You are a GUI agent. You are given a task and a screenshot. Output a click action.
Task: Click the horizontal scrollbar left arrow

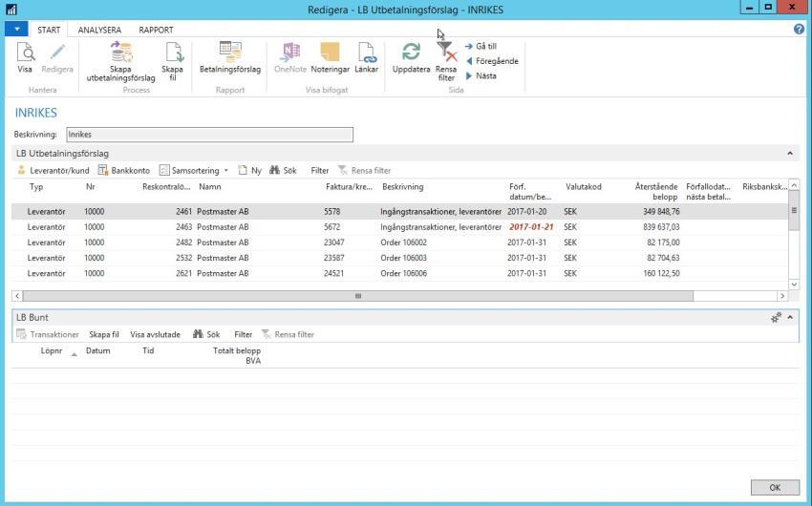click(x=17, y=296)
